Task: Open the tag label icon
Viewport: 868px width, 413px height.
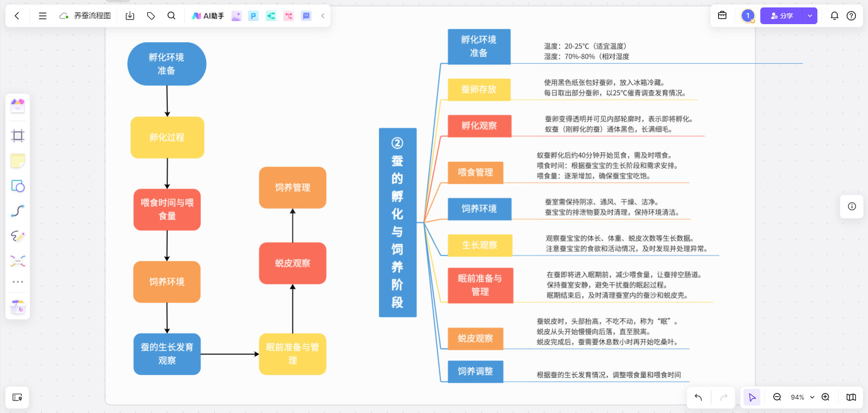Action: [x=151, y=16]
